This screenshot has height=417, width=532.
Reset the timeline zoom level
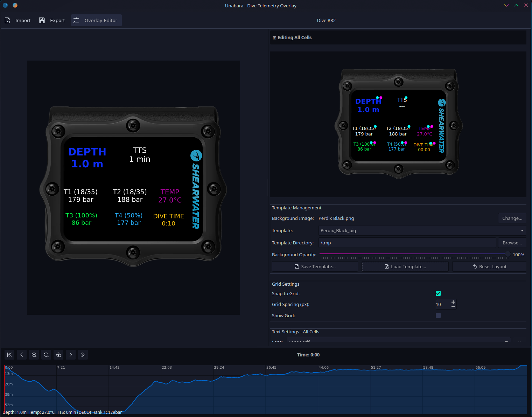[46, 355]
